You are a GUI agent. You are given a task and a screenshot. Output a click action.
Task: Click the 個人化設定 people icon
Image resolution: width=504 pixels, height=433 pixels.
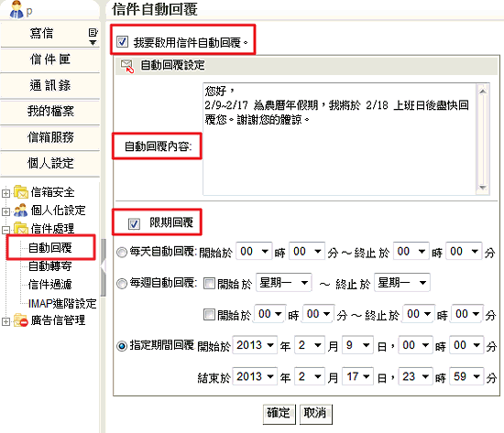pyautogui.click(x=21, y=211)
